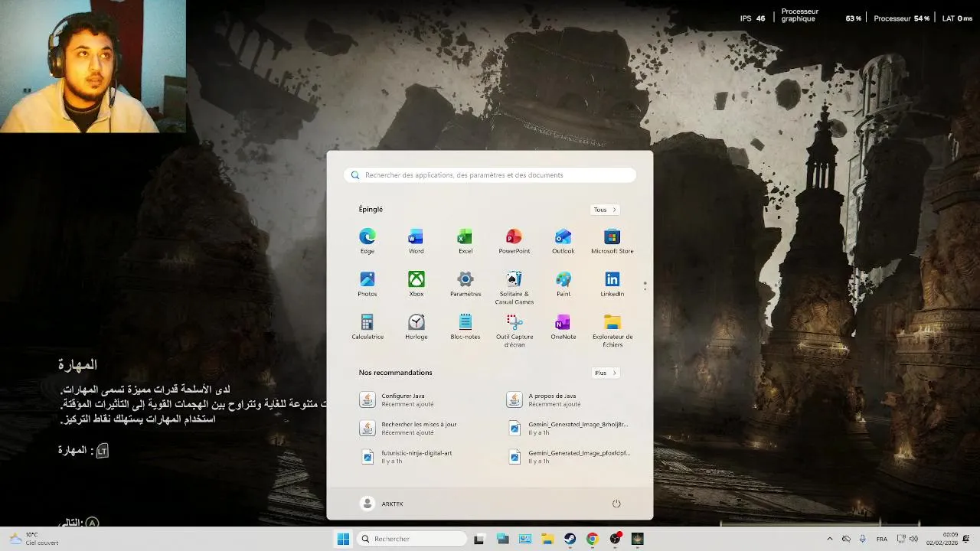Open the Horloge clock app

(416, 327)
